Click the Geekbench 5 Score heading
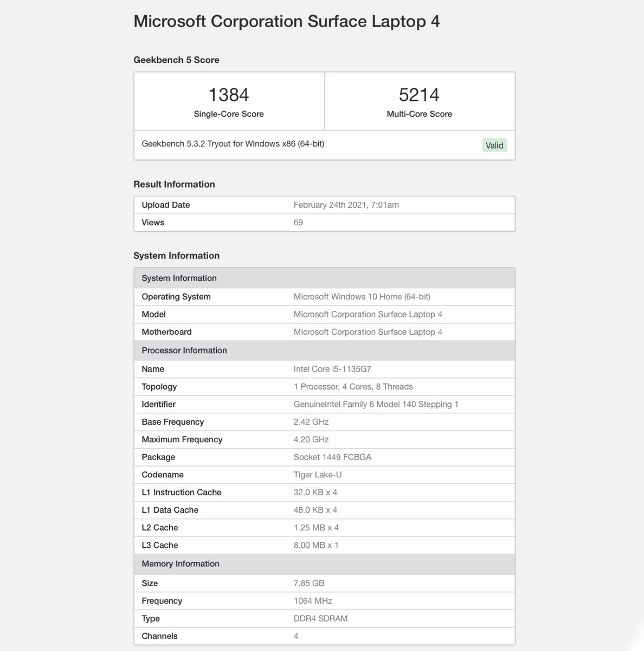The width and height of the screenshot is (644, 651). pyautogui.click(x=176, y=60)
